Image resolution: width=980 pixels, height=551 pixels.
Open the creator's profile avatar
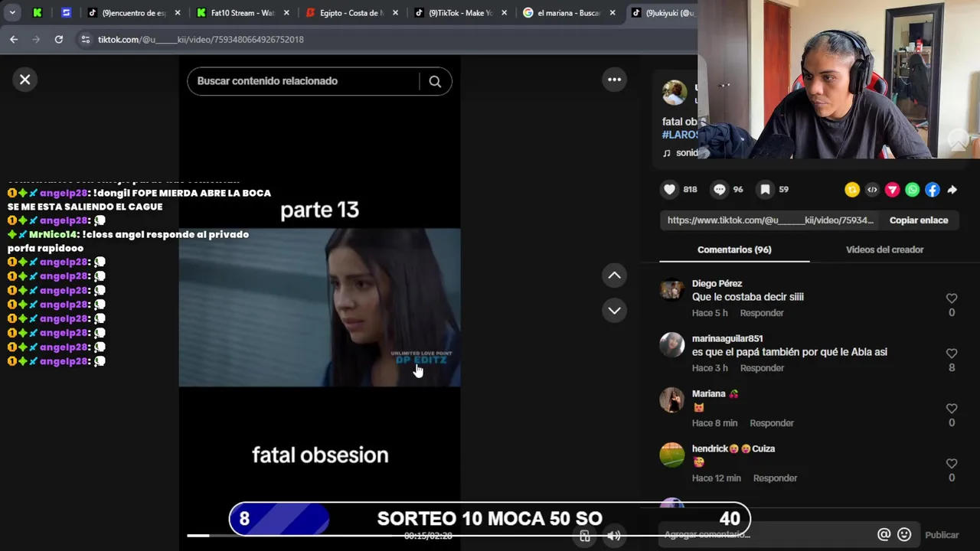[675, 93]
